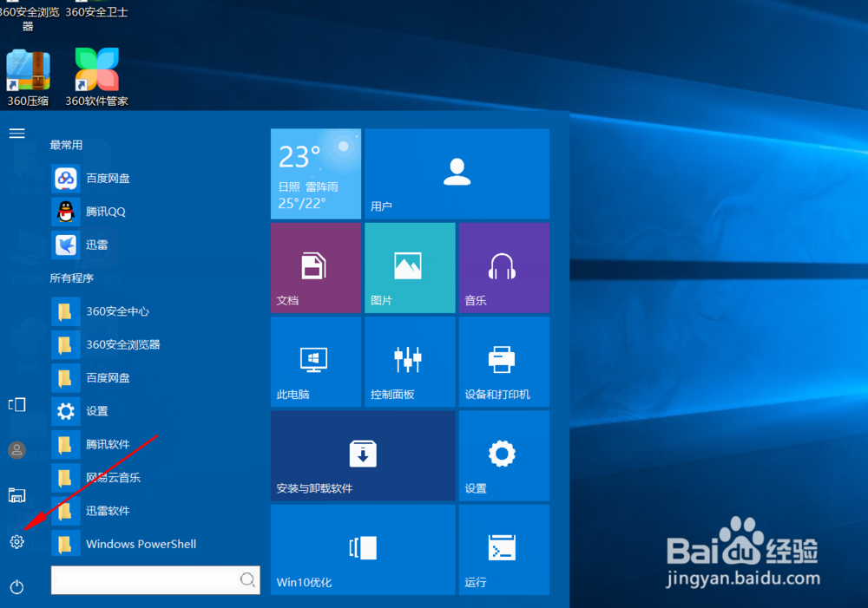Viewport: 868px width, 608px height.
Task: Select the 360软件管家 desktop shortcut
Action: (x=97, y=77)
